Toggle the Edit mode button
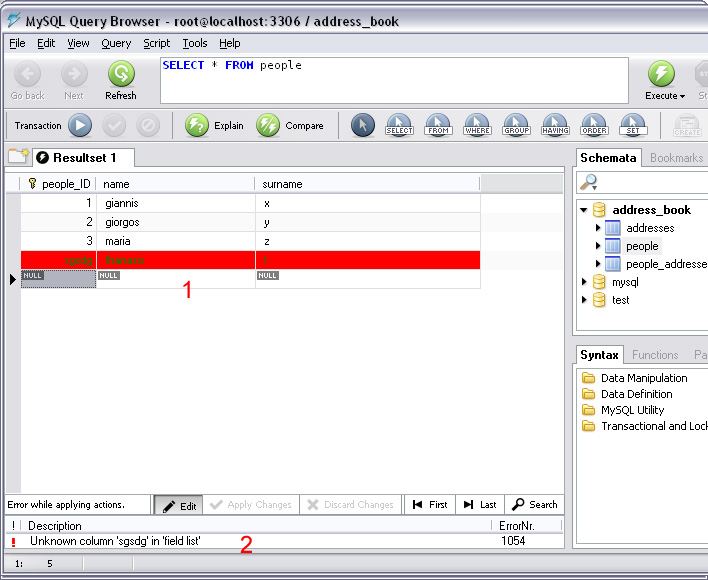 179,505
